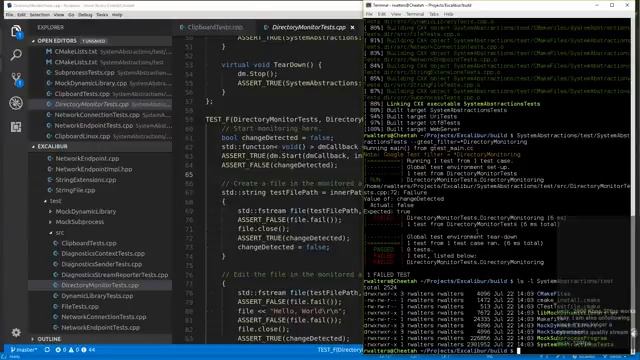The height and width of the screenshot is (360, 640).
Task: Close the DirectoryMonitorTests.cpp editor tab
Action: point(352,27)
